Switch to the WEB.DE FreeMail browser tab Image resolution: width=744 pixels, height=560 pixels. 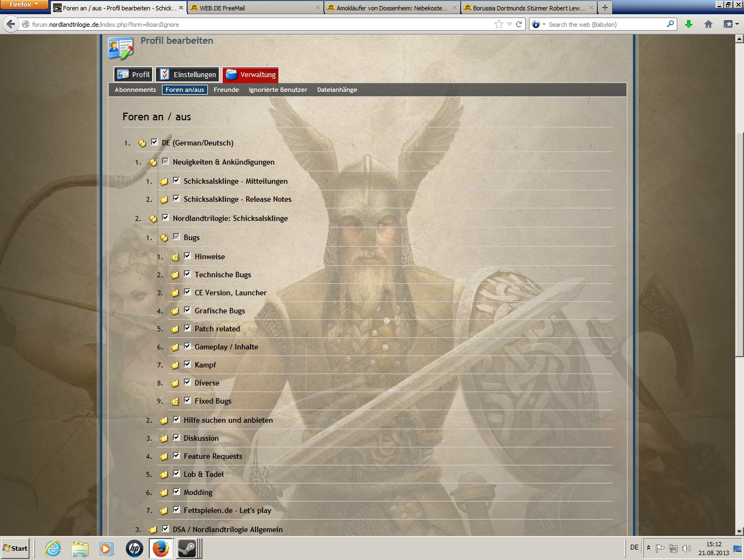[255, 8]
